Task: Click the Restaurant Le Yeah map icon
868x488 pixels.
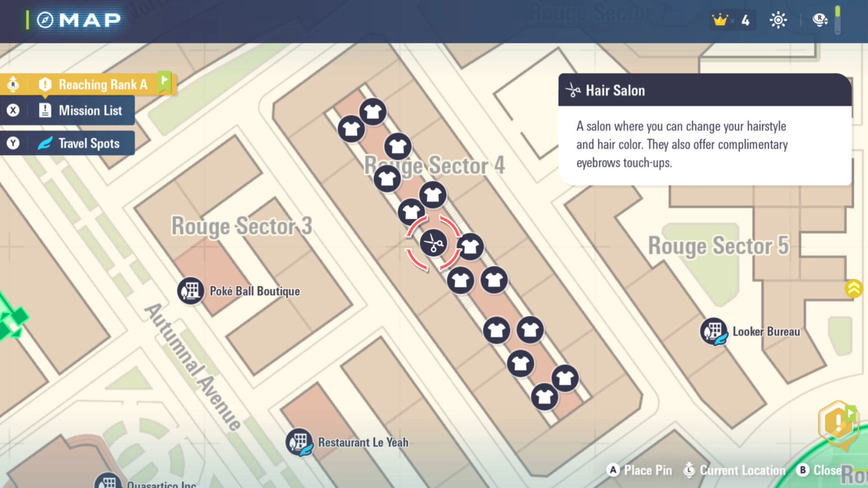Action: click(299, 442)
